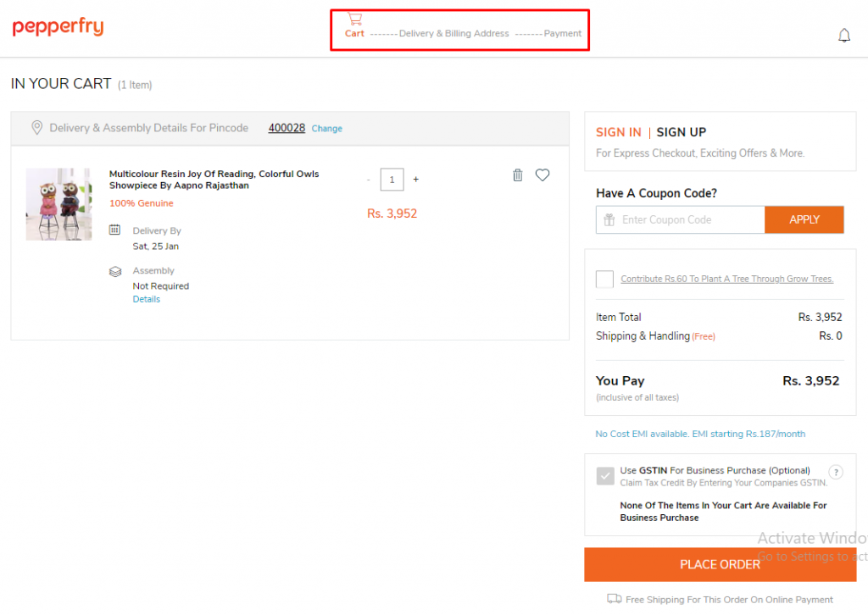Click the Cart step icon
868x615 pixels.
(355, 19)
